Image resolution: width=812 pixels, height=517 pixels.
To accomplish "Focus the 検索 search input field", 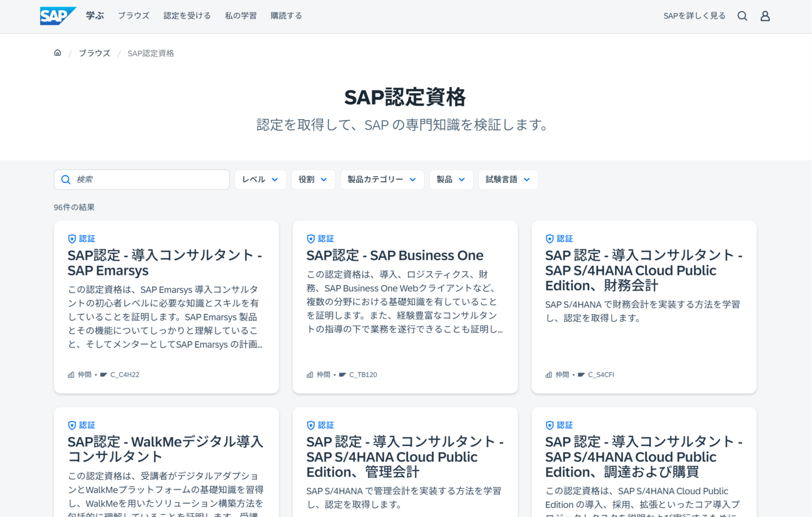I will click(149, 179).
